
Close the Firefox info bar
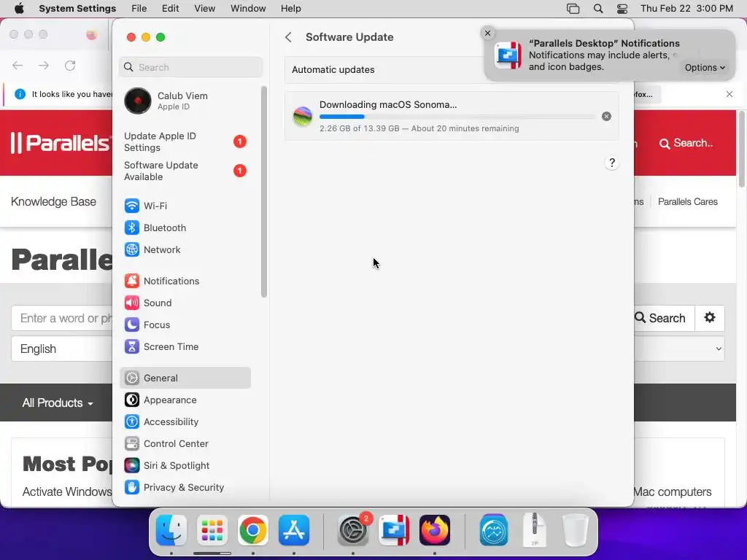click(729, 94)
